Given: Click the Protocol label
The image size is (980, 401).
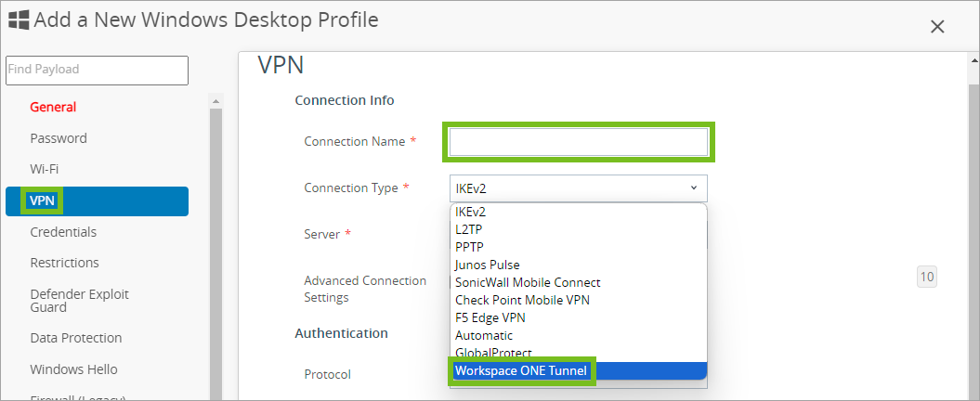Looking at the screenshot, I should [x=328, y=374].
